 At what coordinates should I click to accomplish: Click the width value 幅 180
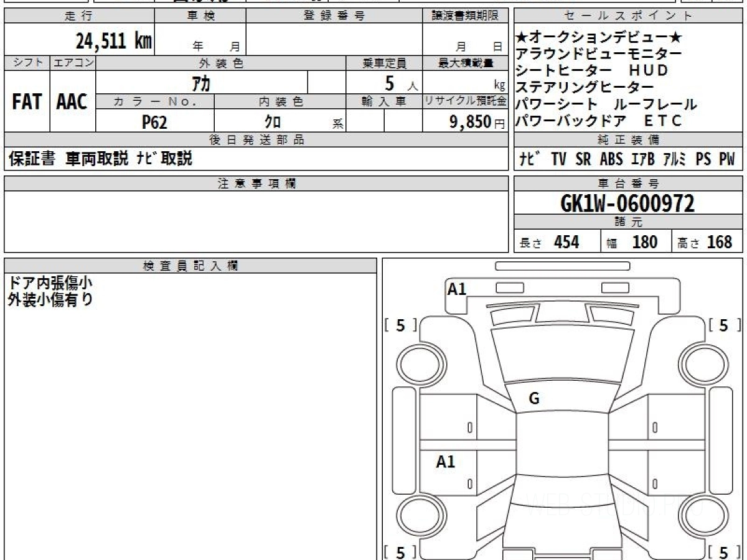(x=631, y=242)
